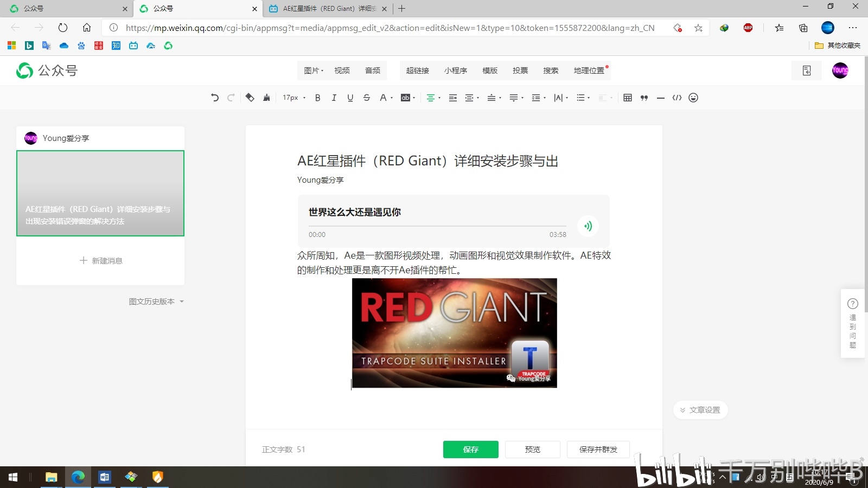Click the 模板 template option
Viewport: 868px width, 488px height.
490,70
